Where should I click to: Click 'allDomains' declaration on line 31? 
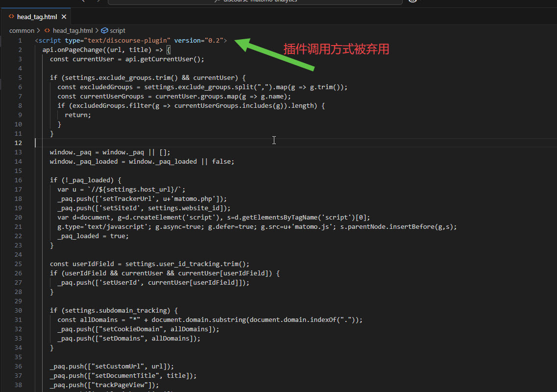point(99,320)
